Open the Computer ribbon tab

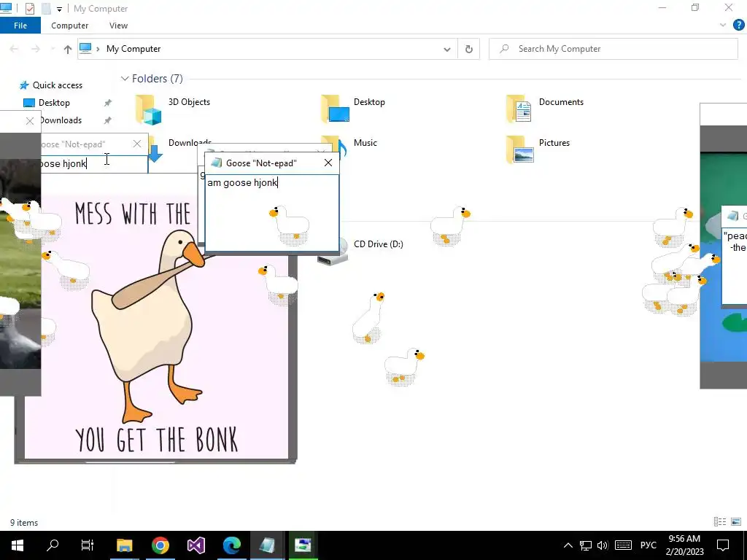tap(69, 26)
